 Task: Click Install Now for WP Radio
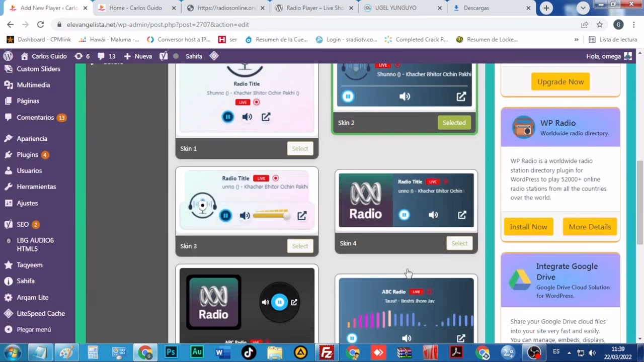(528, 227)
